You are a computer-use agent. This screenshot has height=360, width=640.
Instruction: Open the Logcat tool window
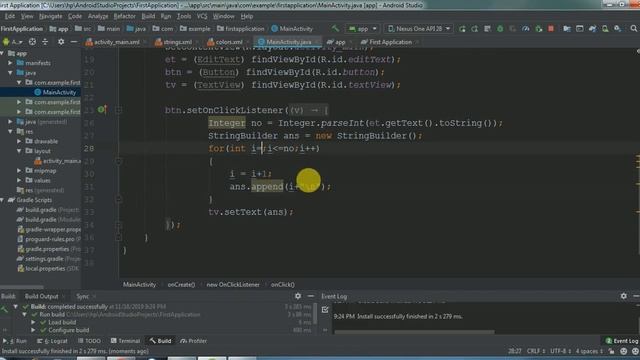(52, 341)
